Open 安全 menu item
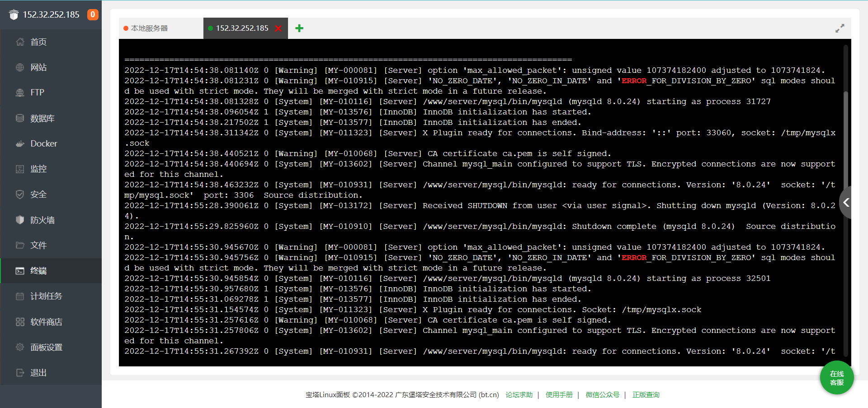Screen dimensions: 868x408 51,195
